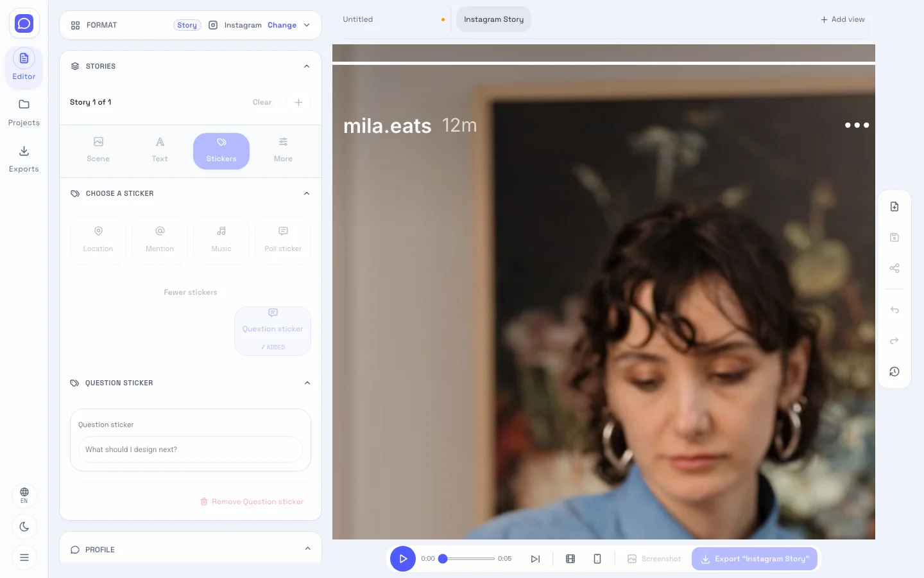This screenshot has height=578, width=924.
Task: Collapse the Choose a Sticker section
Action: pyautogui.click(x=307, y=193)
